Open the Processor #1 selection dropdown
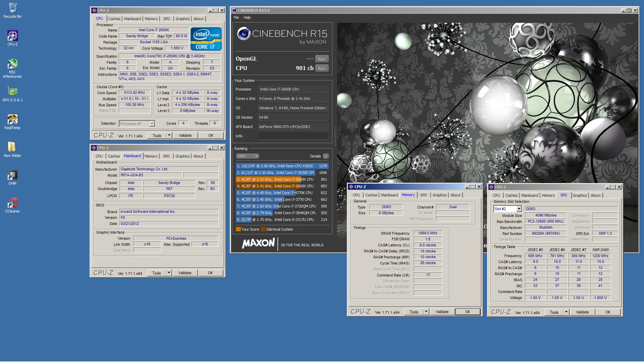 coord(137,124)
